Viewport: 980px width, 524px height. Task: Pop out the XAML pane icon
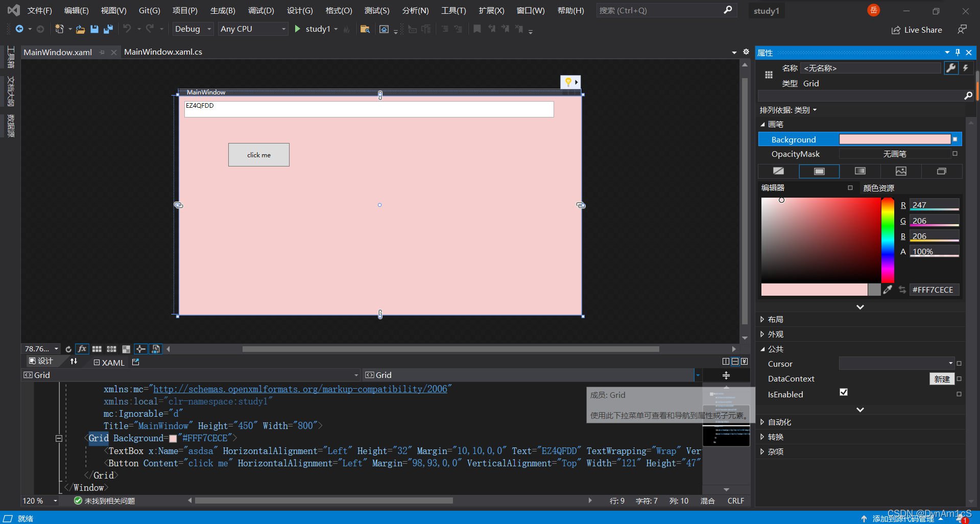click(x=135, y=362)
